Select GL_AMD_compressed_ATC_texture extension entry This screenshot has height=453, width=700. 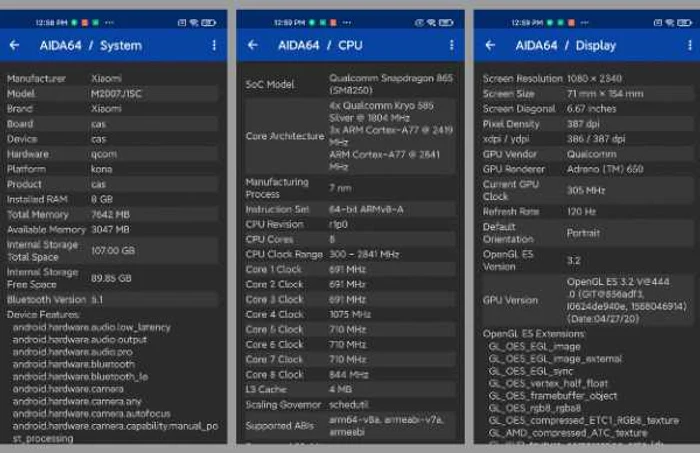click(x=567, y=433)
